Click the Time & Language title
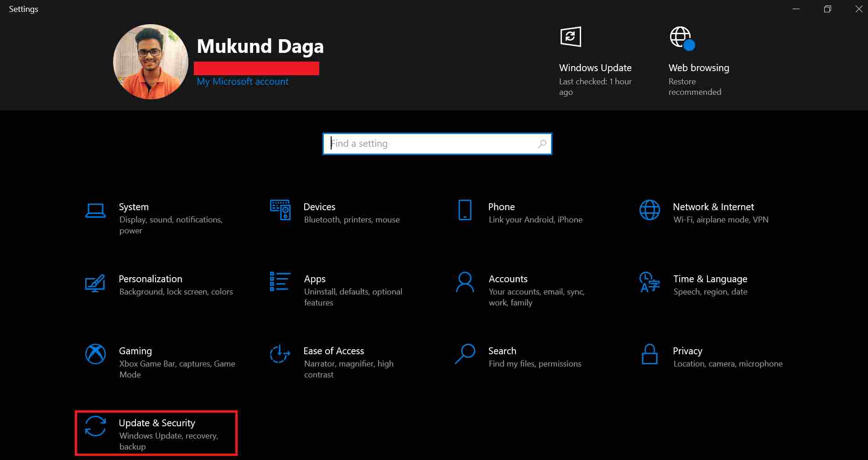 point(710,279)
